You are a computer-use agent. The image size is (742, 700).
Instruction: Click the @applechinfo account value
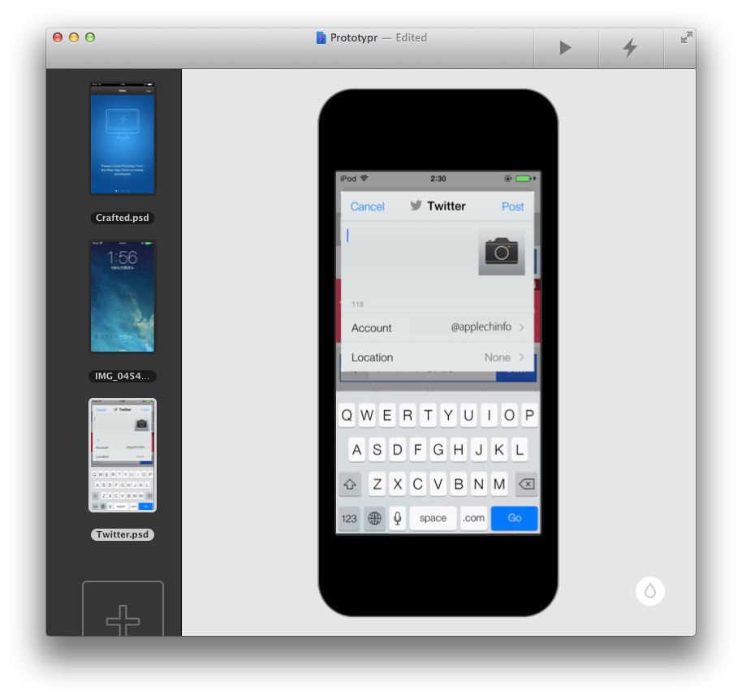click(481, 327)
